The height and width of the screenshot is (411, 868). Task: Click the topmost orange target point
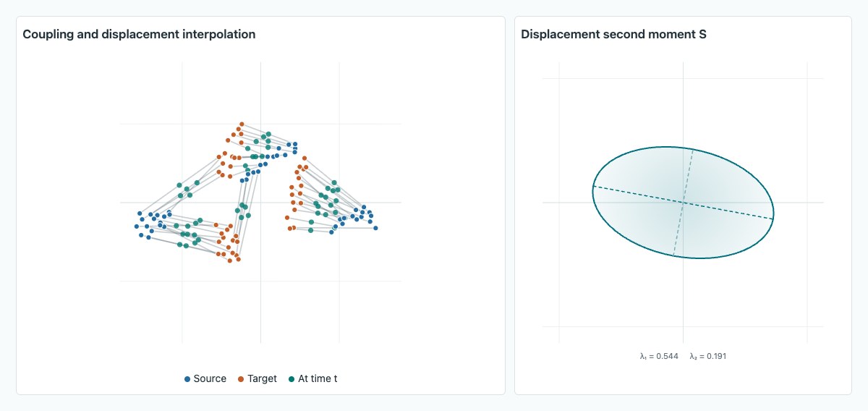(x=242, y=124)
